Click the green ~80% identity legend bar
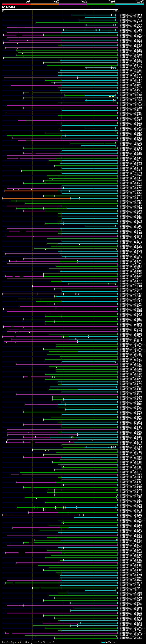146x644 pixels. [x=101, y=4]
